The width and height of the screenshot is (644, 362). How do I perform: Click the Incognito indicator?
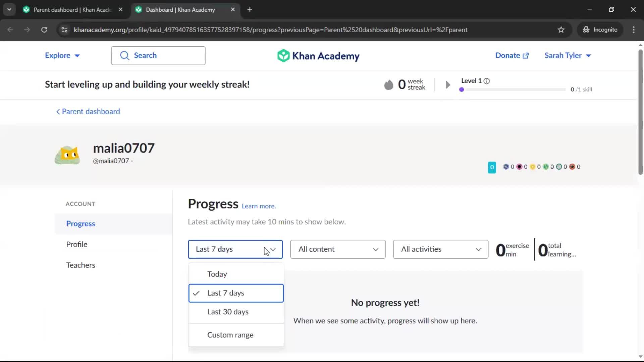(600, 30)
